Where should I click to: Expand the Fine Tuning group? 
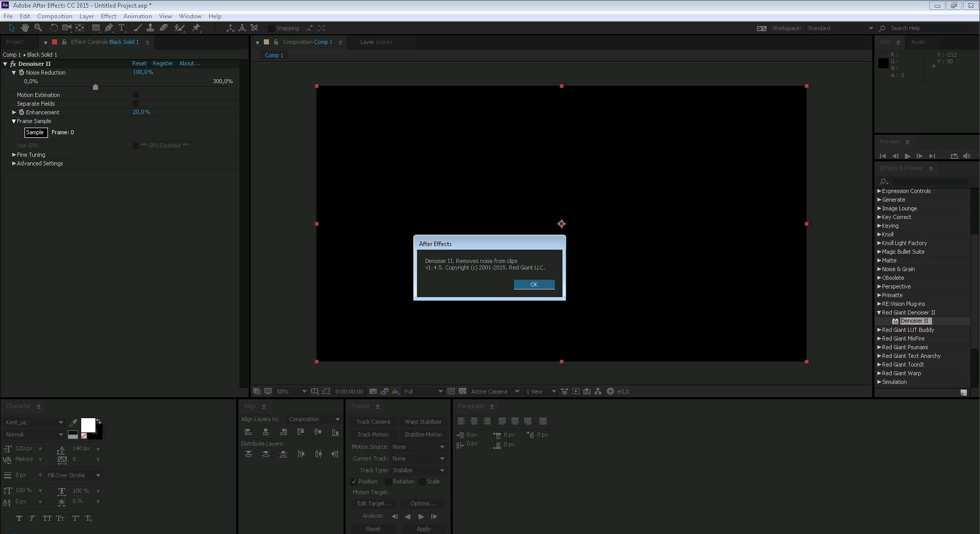[14, 155]
